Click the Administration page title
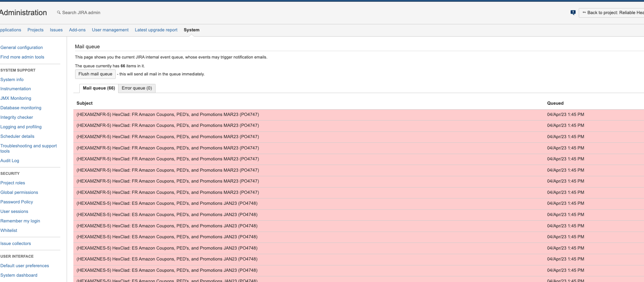This screenshot has width=644, height=282. click(x=23, y=13)
